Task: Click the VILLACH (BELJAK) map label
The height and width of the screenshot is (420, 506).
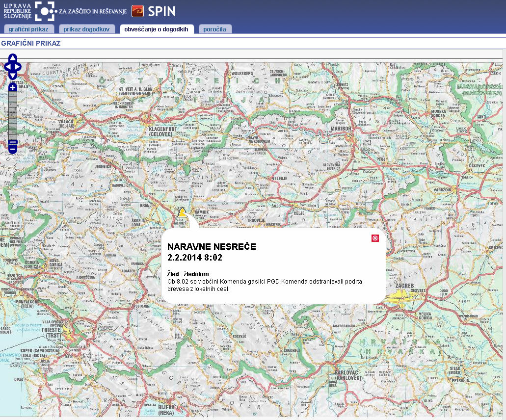Action: coord(66,124)
